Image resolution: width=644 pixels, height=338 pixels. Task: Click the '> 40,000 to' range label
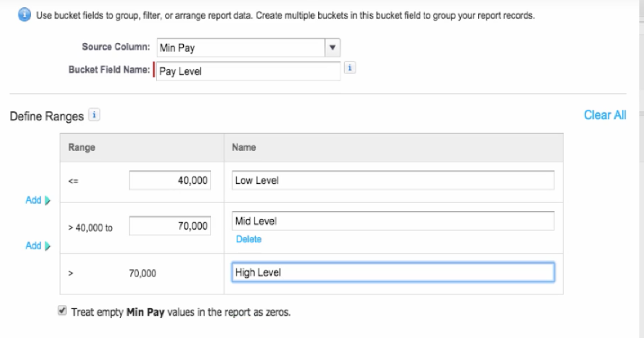pyautogui.click(x=91, y=228)
